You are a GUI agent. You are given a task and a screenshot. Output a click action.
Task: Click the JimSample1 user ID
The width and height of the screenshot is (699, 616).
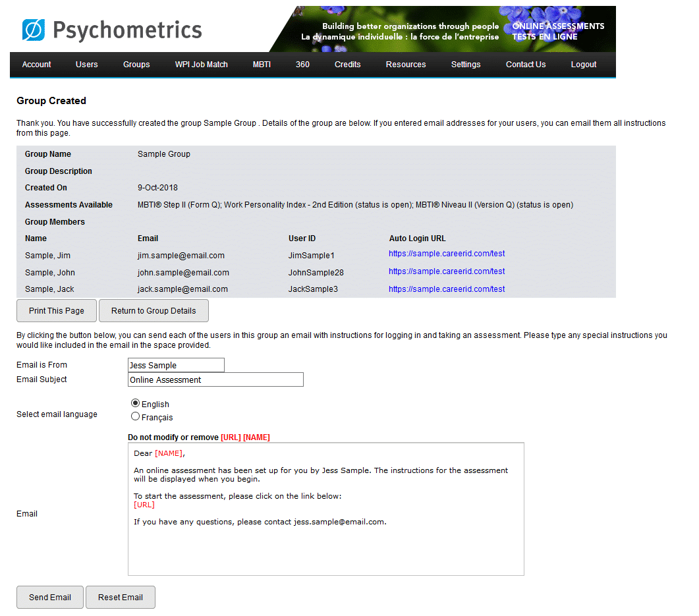311,256
